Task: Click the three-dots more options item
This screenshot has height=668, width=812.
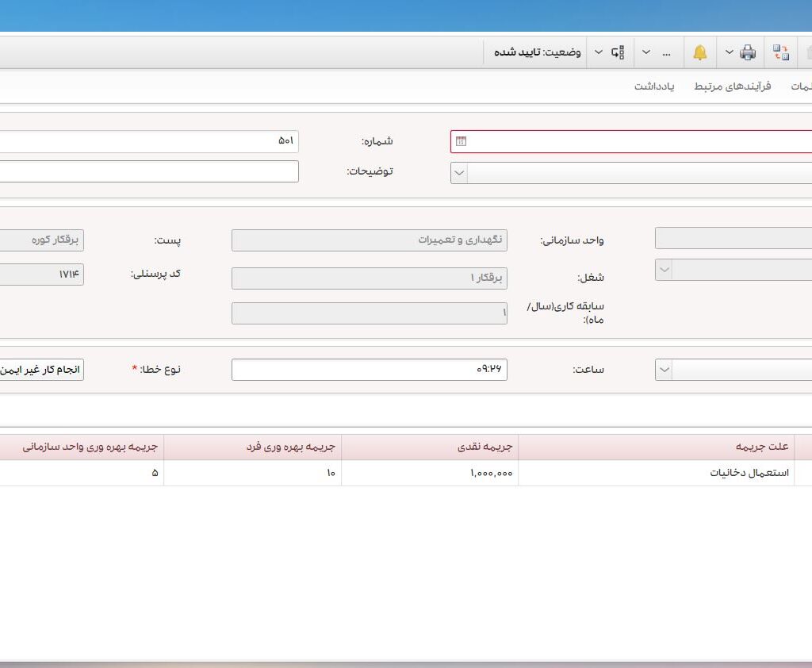Action: 666,52
